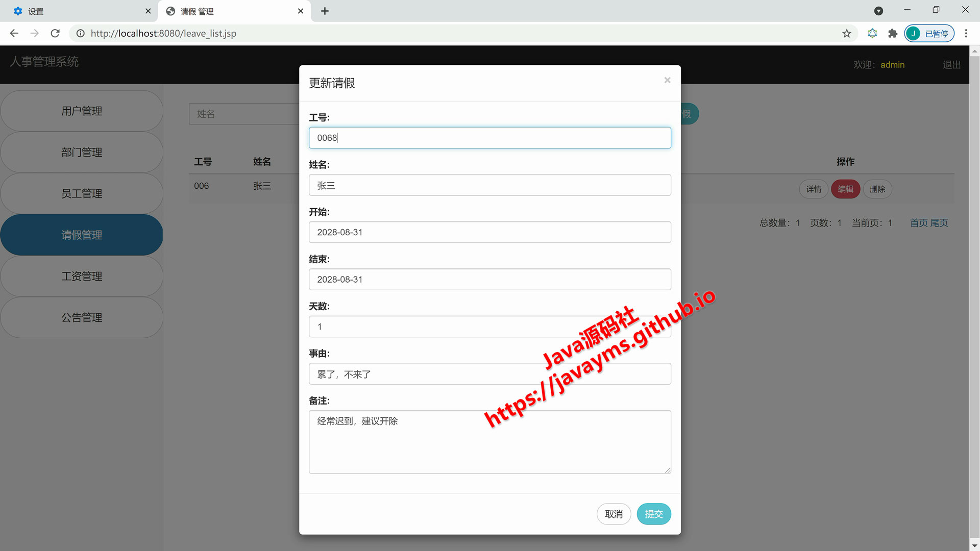Open 公告管理 in the sidebar
Screen dimensions: 980x551
82,318
